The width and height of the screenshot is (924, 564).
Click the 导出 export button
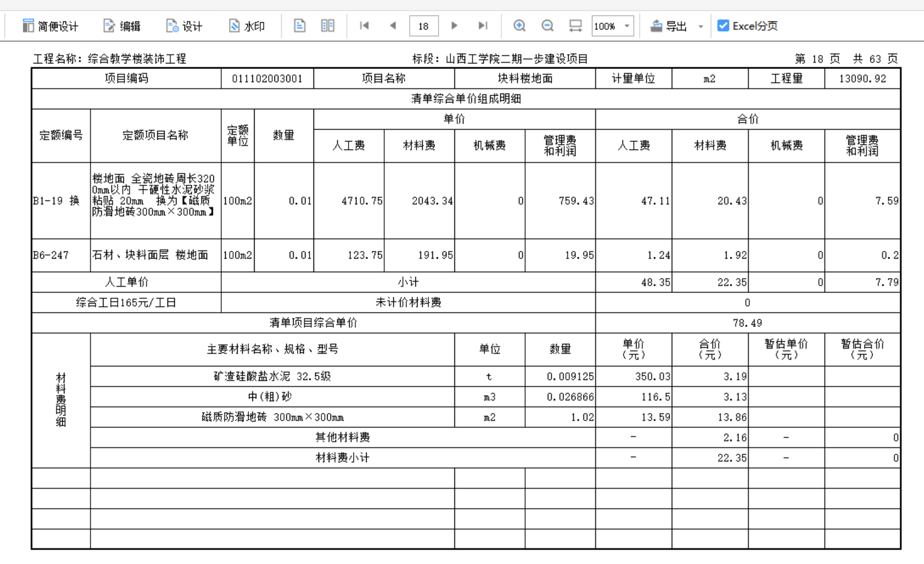[x=668, y=26]
